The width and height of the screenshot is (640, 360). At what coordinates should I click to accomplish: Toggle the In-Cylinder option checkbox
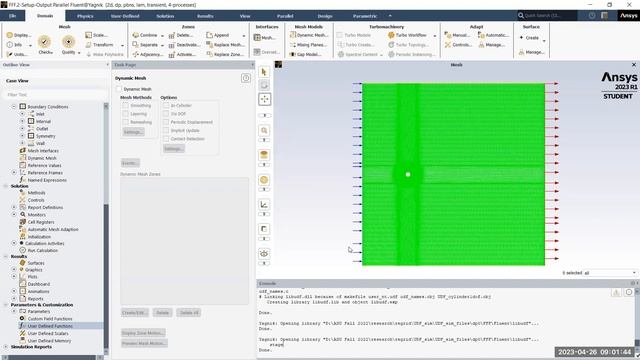[166, 105]
